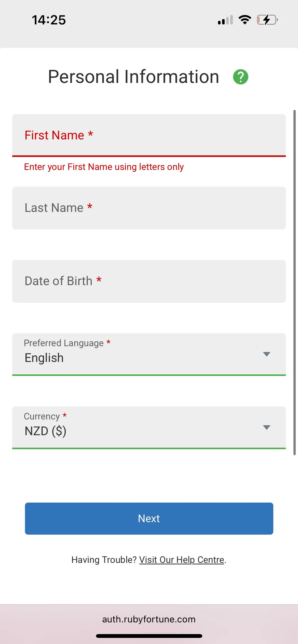Tap the Wi-Fi status icon
This screenshot has width=298, height=644.
pyautogui.click(x=245, y=20)
